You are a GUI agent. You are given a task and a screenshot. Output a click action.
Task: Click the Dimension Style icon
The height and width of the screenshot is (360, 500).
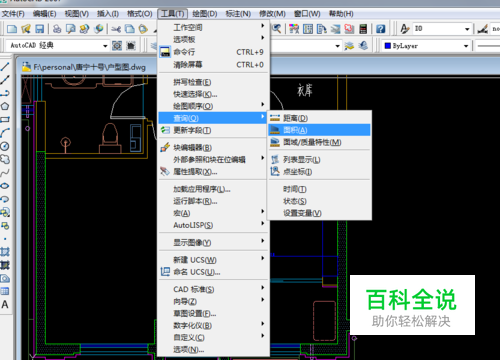482,29
